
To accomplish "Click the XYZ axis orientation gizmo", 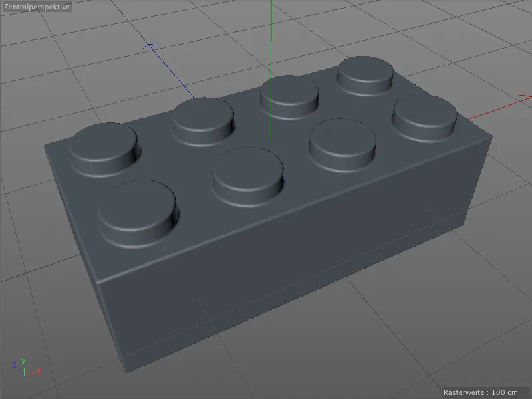I will click(26, 368).
